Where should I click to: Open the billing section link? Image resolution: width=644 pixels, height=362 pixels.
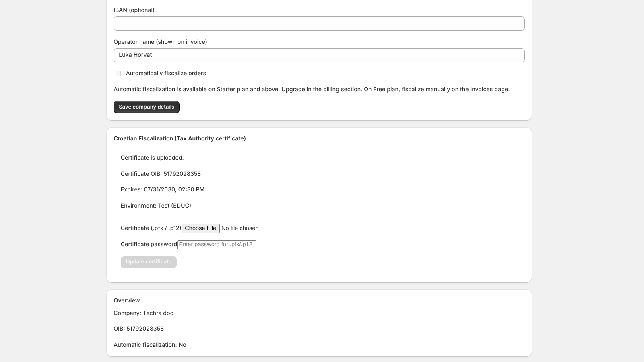pyautogui.click(x=342, y=89)
